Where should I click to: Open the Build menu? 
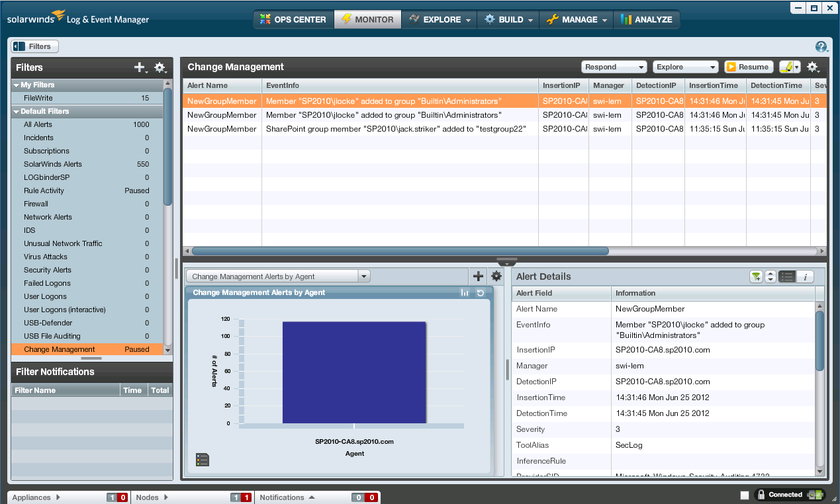508,19
